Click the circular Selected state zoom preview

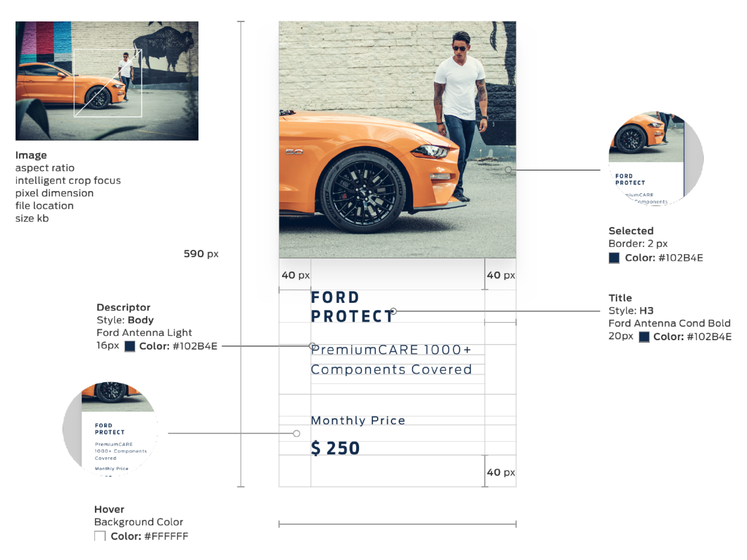[x=656, y=158]
